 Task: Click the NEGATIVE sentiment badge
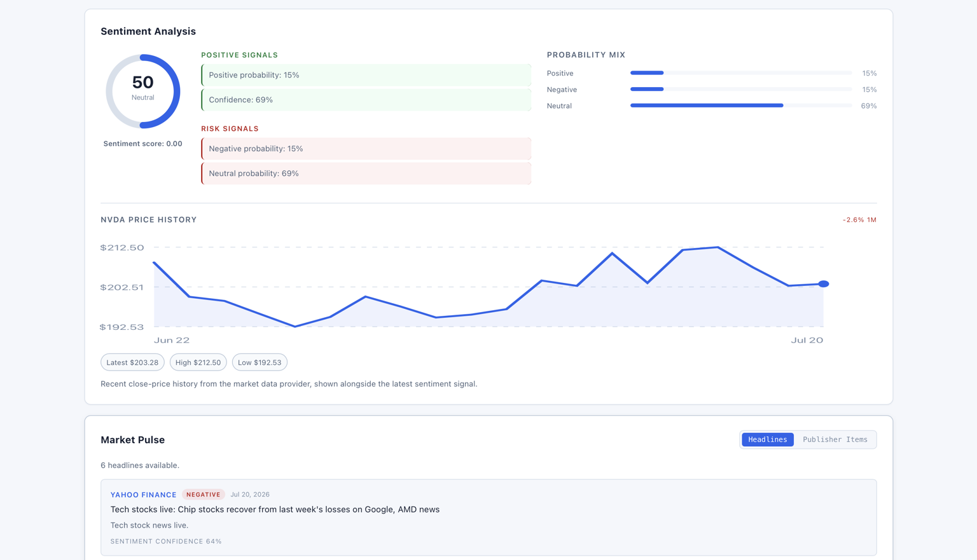(x=204, y=495)
